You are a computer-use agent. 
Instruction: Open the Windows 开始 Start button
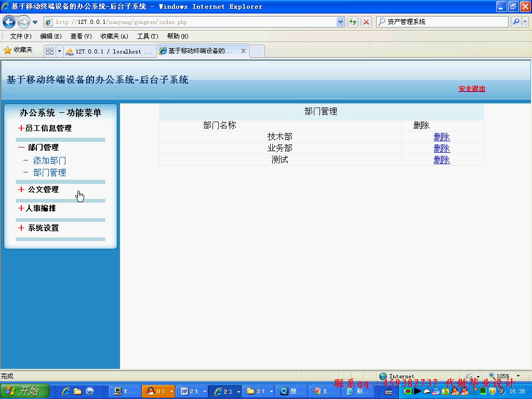(25, 391)
